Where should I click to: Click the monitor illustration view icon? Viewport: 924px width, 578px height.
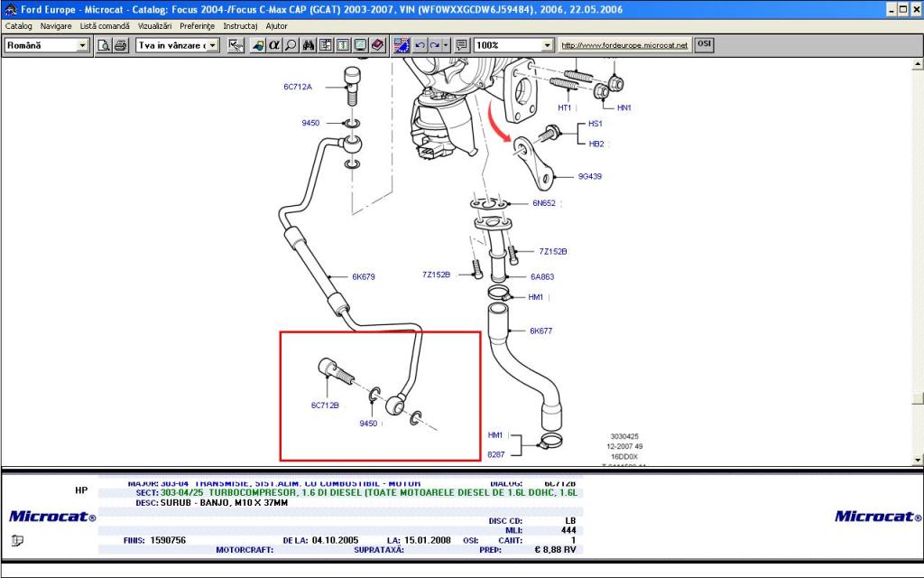[x=360, y=45]
